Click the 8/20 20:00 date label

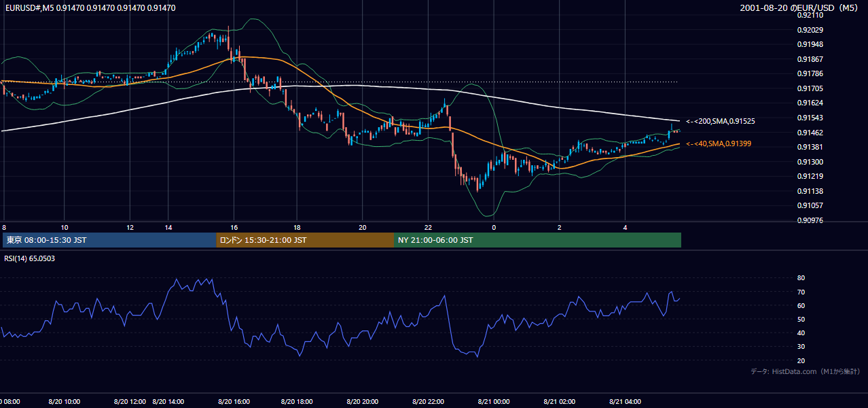[x=362, y=401]
